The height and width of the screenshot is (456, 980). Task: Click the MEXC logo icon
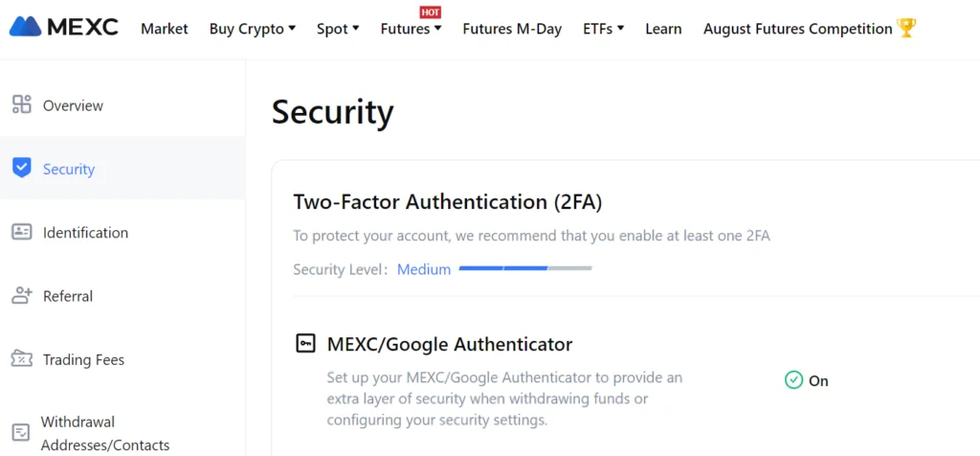(25, 26)
